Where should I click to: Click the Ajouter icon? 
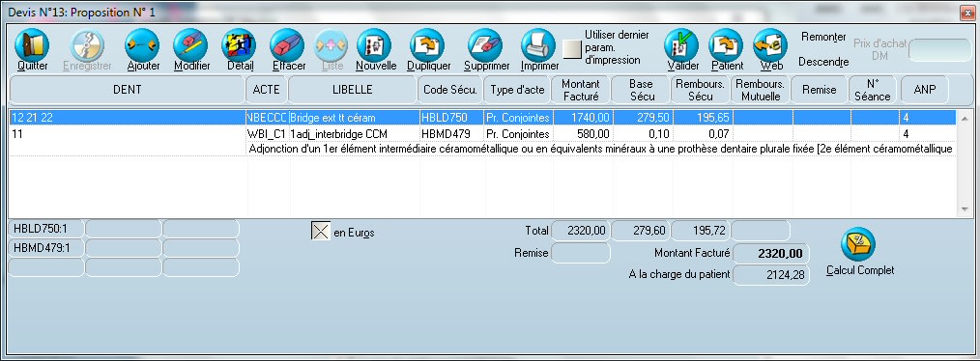click(x=142, y=45)
